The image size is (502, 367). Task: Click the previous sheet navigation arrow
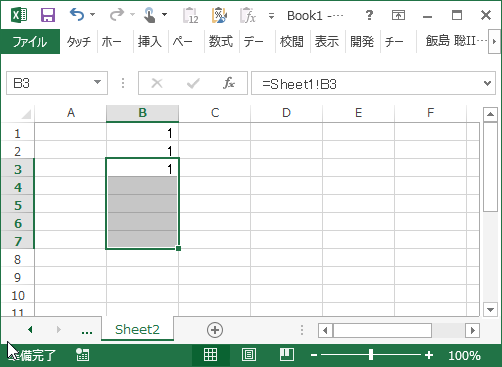[30, 330]
